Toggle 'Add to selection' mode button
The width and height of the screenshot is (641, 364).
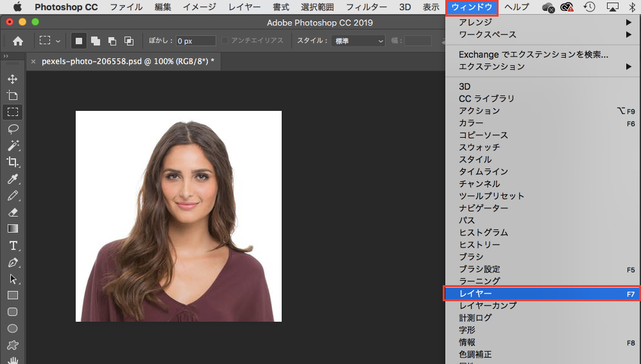pos(96,41)
